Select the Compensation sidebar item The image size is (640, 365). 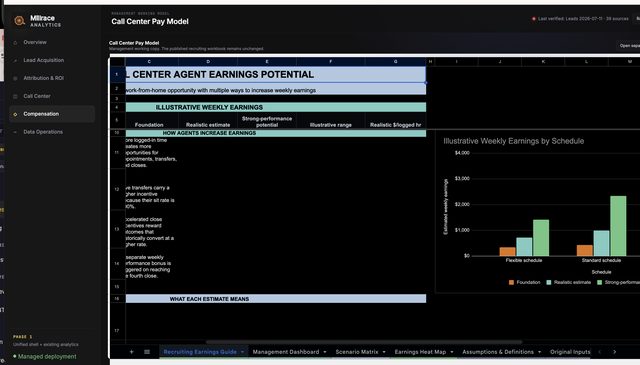(52, 114)
